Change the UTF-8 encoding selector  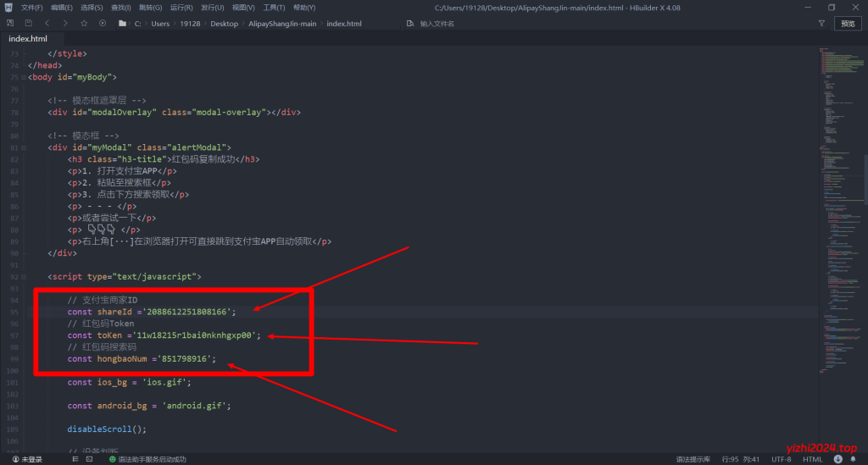click(780, 459)
